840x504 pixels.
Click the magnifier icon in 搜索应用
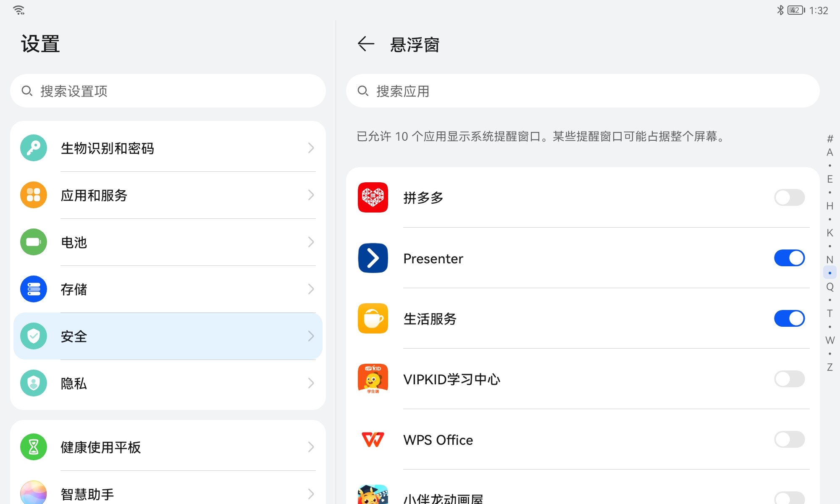[x=363, y=91]
